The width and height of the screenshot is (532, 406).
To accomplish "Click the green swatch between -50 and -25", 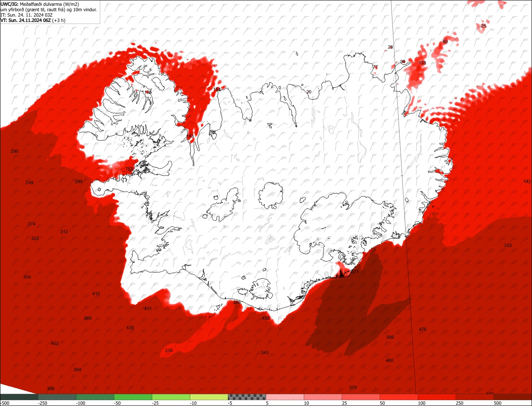I will 133,396.
